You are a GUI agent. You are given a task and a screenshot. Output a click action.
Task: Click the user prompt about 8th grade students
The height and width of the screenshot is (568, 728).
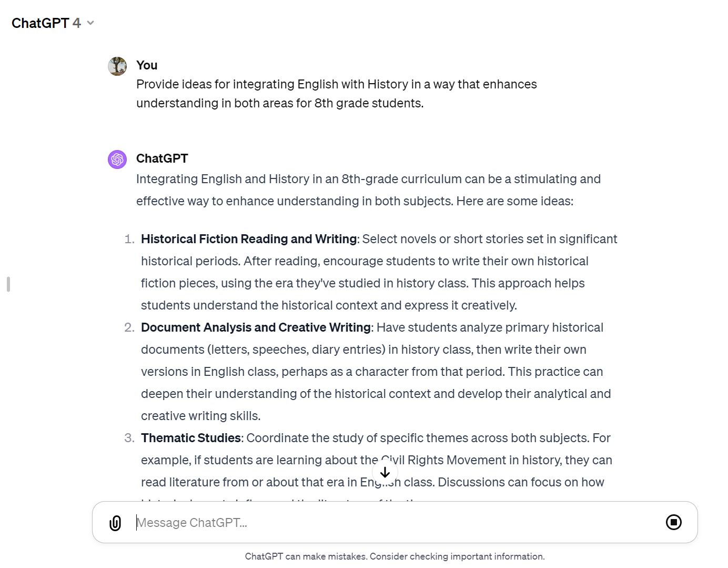click(x=336, y=94)
